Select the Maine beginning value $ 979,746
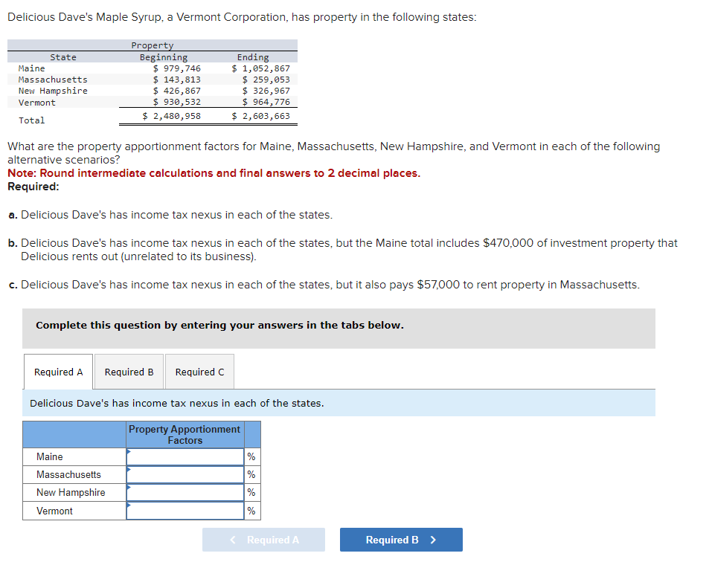Viewport: 712px width, 588px height. click(x=176, y=68)
